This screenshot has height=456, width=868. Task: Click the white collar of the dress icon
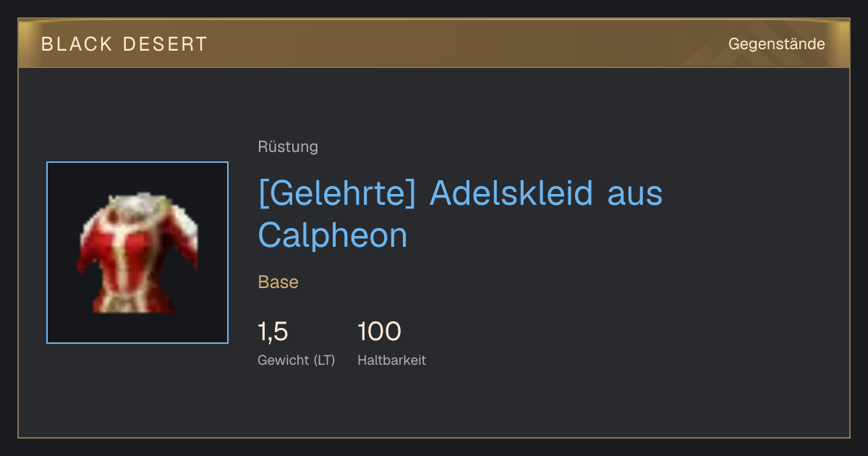138,202
